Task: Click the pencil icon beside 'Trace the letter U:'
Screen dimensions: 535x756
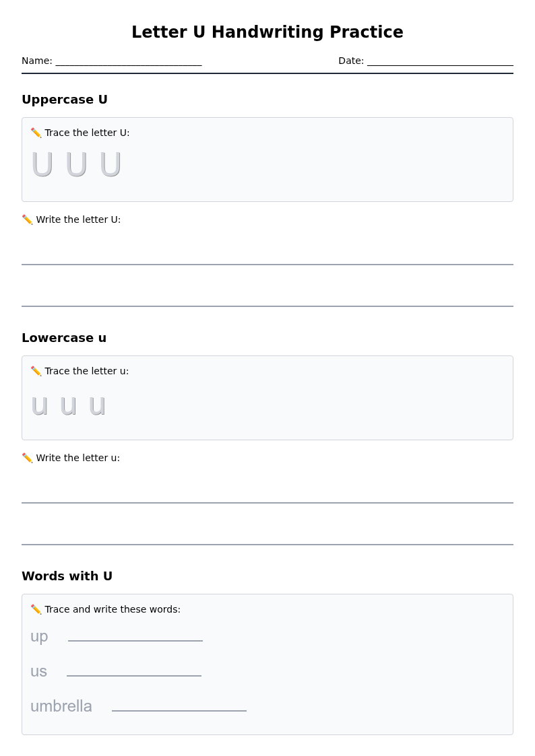Action: [x=36, y=133]
